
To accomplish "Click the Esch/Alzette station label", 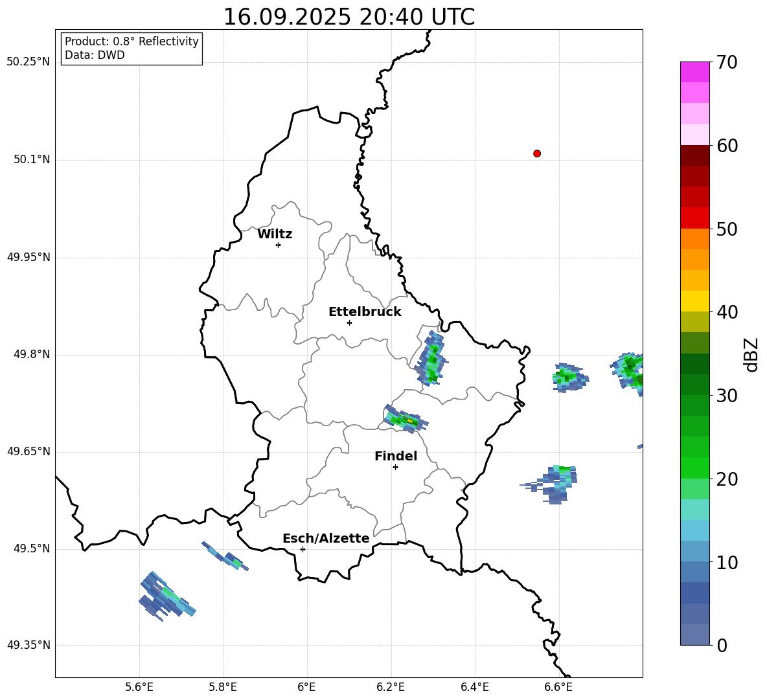I will (x=326, y=538).
